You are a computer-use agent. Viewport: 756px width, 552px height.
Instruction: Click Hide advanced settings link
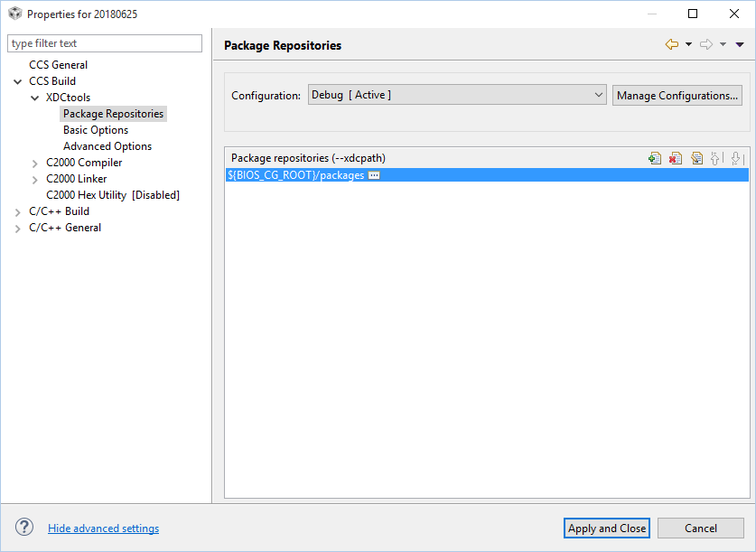point(103,529)
